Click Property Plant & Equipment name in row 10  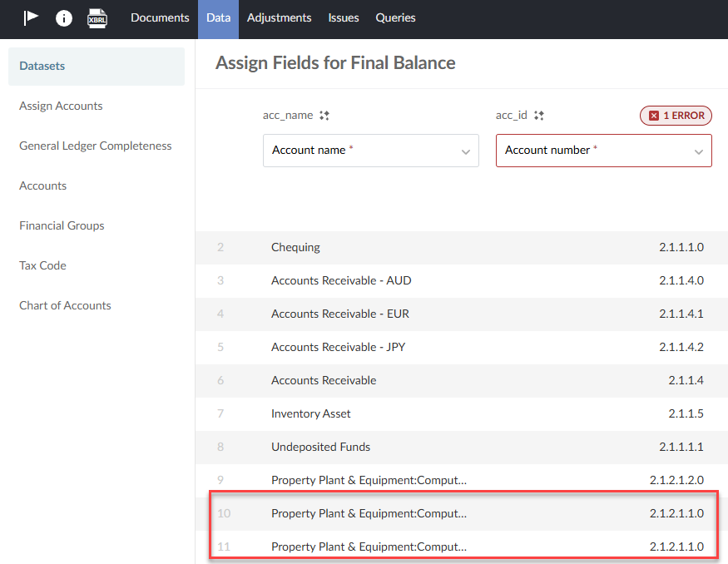click(369, 514)
